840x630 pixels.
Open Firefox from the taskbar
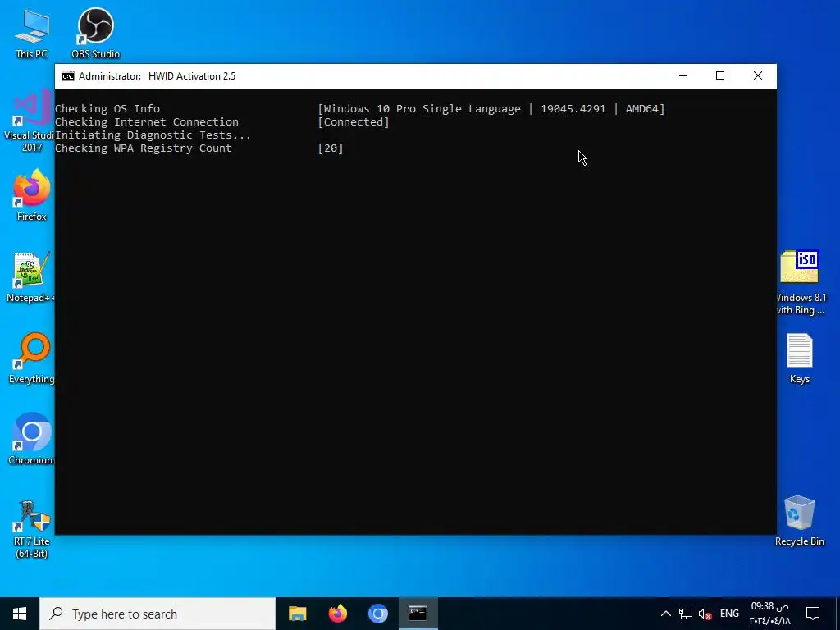click(x=337, y=614)
